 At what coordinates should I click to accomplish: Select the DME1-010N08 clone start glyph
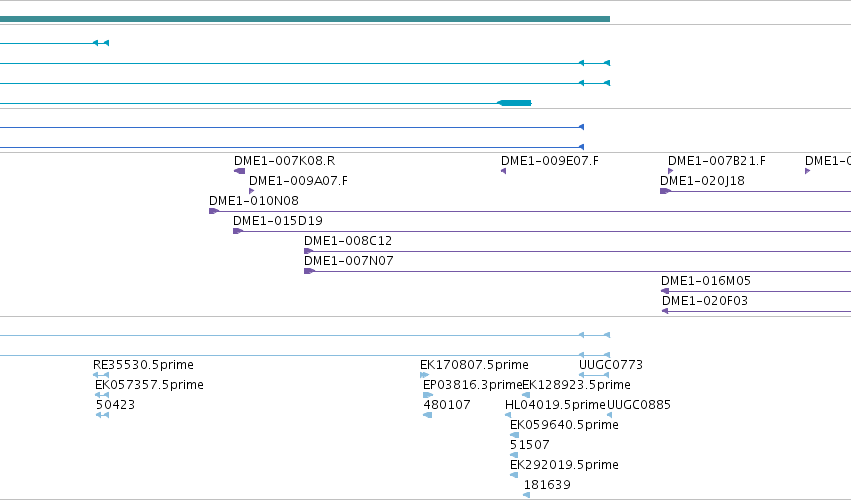point(214,211)
